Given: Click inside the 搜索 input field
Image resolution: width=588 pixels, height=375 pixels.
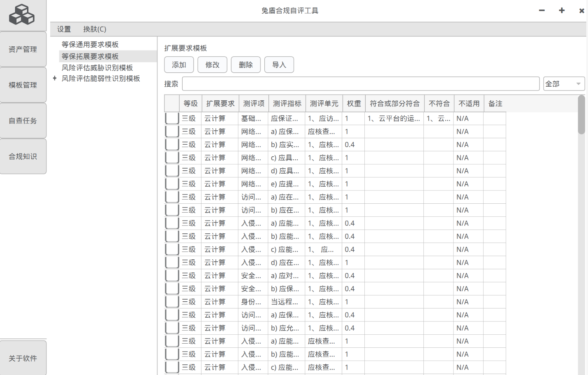Looking at the screenshot, I should coord(360,84).
